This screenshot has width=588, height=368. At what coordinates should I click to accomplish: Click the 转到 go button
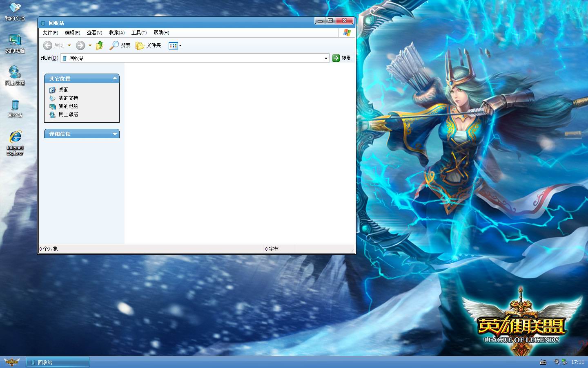pyautogui.click(x=342, y=58)
